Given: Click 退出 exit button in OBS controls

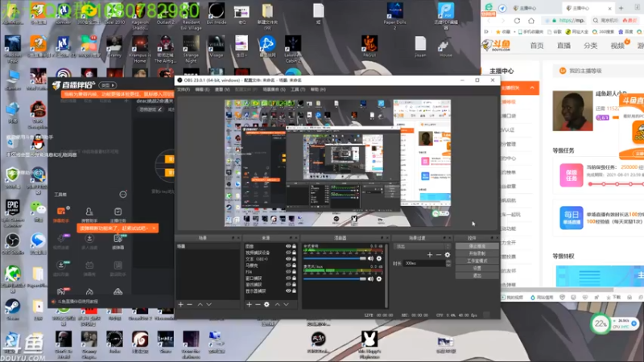Looking at the screenshot, I should (x=477, y=276).
